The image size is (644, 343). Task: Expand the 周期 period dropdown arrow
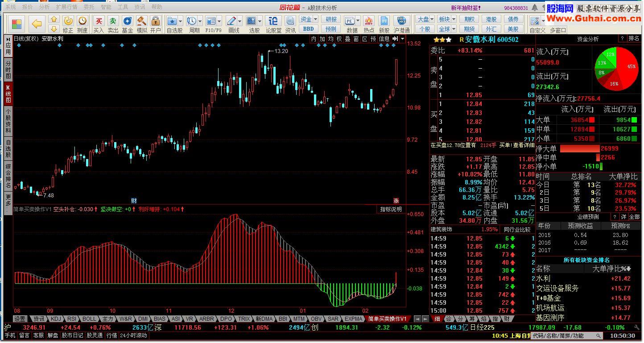click(x=200, y=21)
